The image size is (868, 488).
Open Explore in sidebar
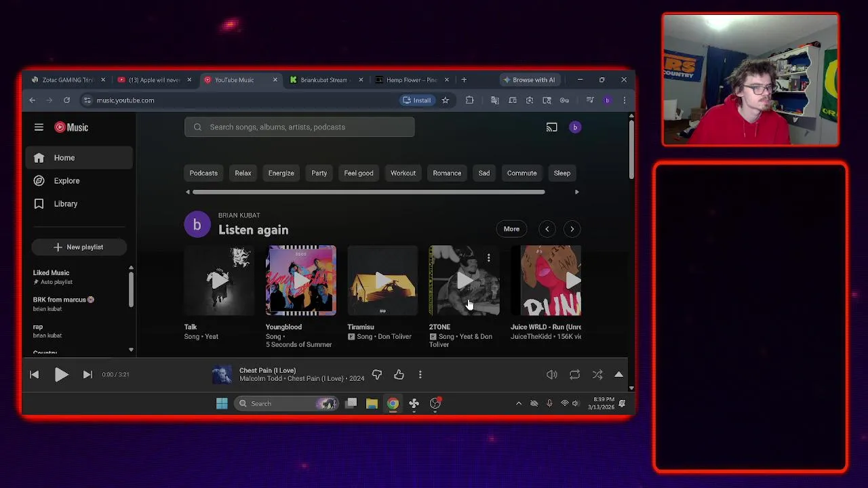point(79,180)
